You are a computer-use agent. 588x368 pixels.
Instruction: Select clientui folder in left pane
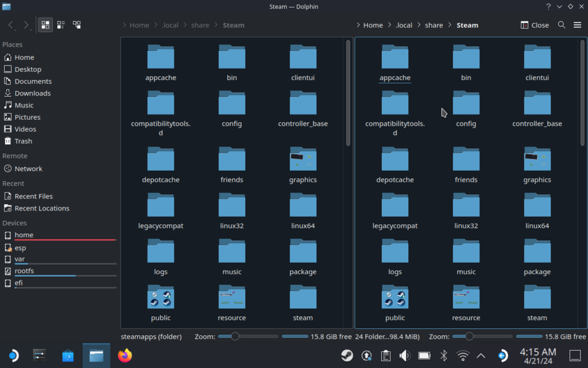(303, 63)
